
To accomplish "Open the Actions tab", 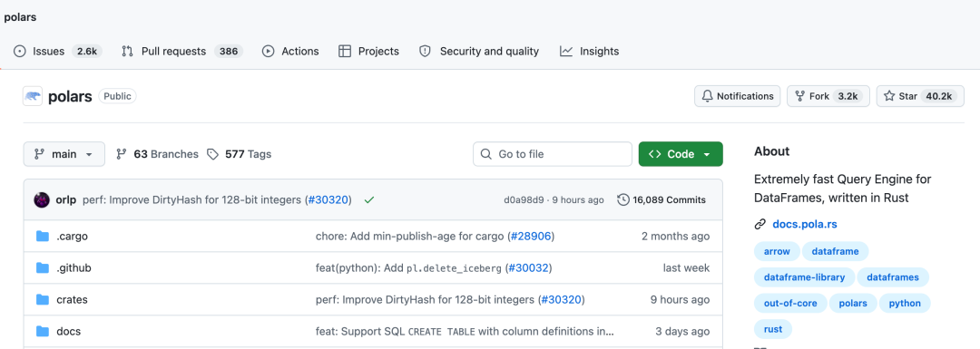I will [x=290, y=51].
